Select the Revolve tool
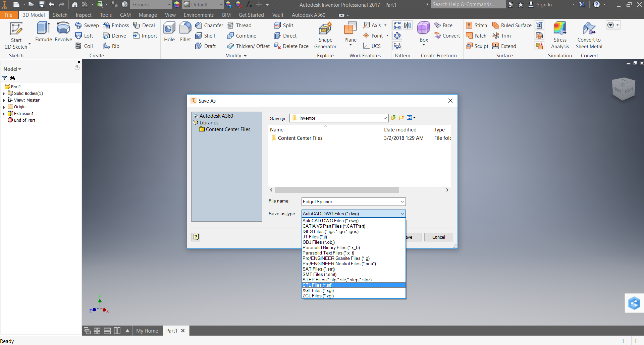 point(63,32)
